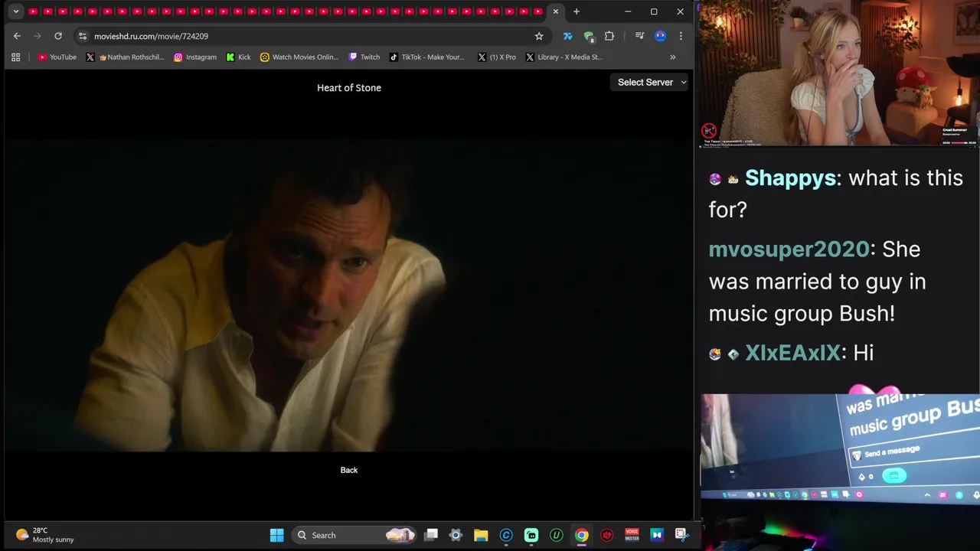980x551 pixels.
Task: Open the TikTok - Make Your... bookmark
Action: click(x=427, y=57)
